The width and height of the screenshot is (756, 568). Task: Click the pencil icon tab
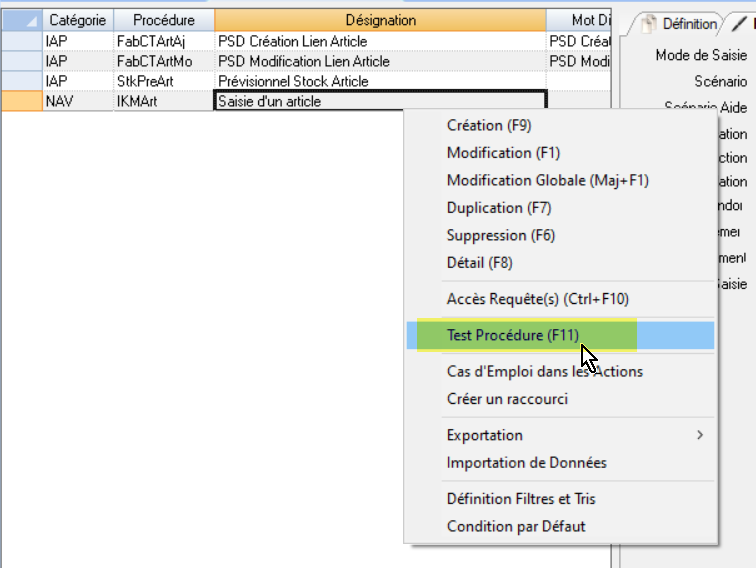738,23
